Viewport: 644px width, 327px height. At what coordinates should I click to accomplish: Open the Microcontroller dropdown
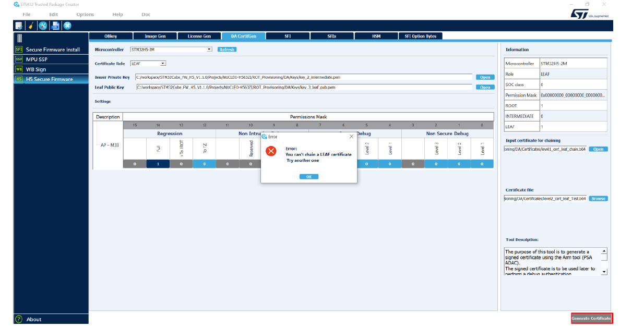coord(171,50)
